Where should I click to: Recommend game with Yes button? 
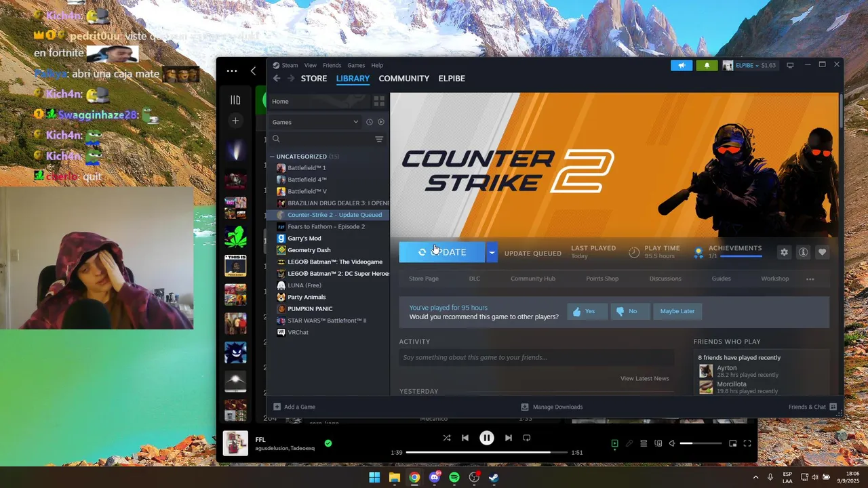coord(587,311)
